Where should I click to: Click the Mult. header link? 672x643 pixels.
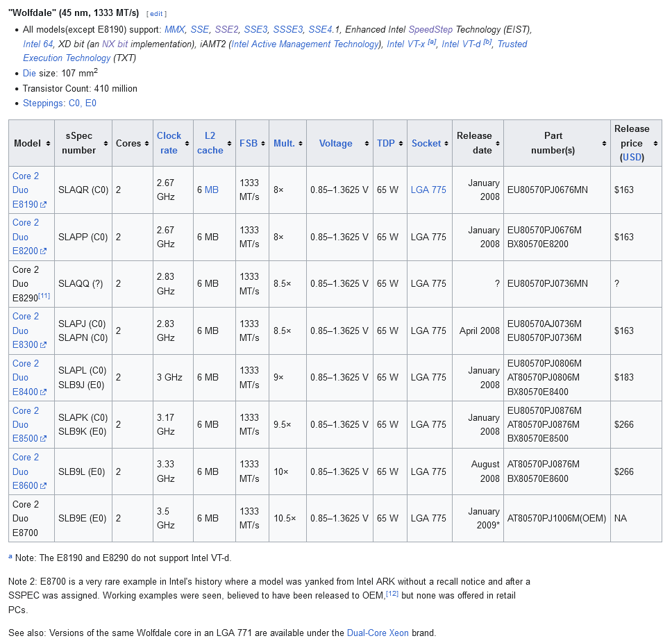[x=284, y=144]
